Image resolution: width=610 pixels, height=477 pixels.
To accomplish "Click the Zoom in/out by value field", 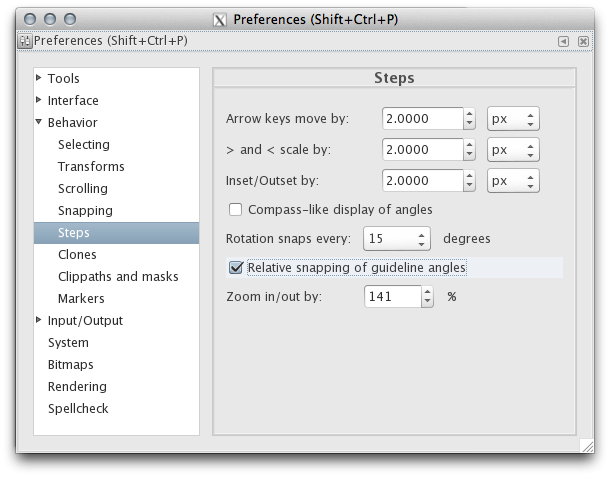I will pos(392,296).
